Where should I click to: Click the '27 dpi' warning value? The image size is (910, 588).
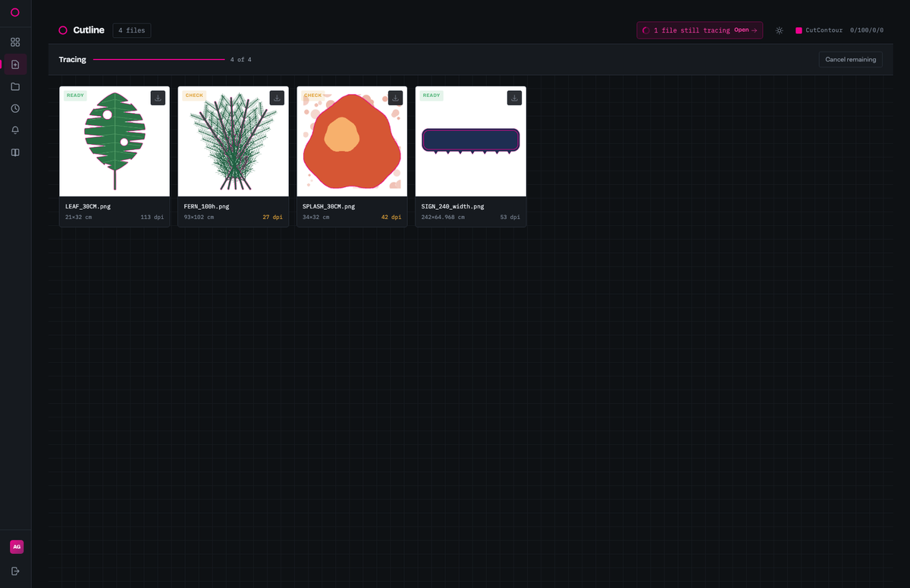point(272,217)
